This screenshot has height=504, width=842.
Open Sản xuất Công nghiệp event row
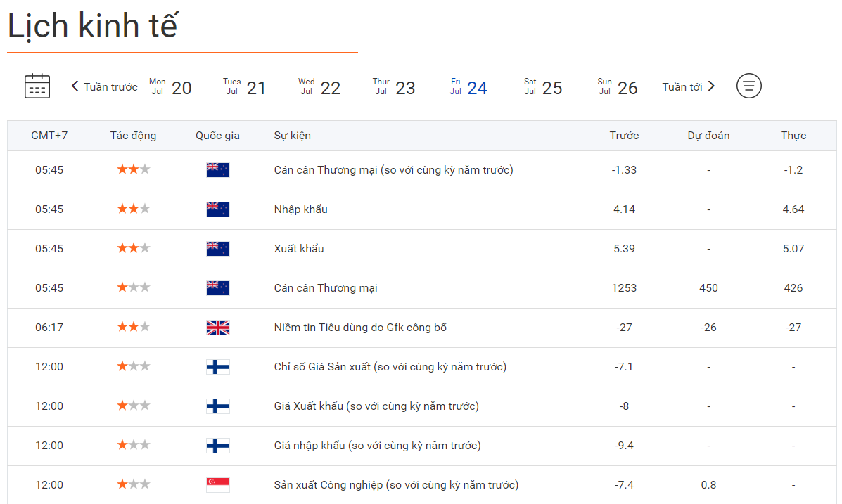[x=396, y=485]
